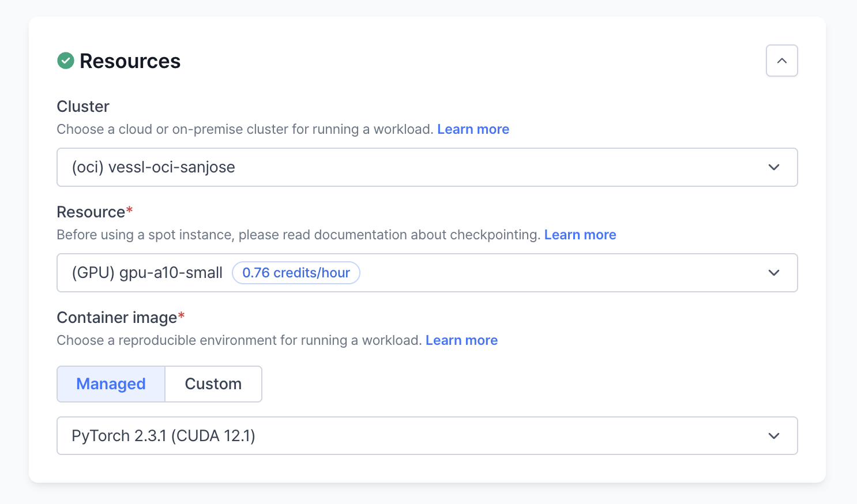
Task: Click the green checkmark icon beside Resources
Action: pyautogui.click(x=66, y=61)
